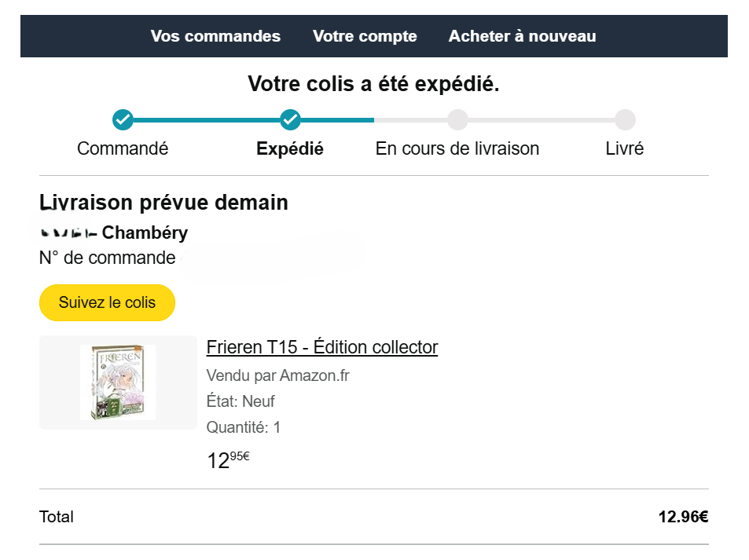Select Acheter à nouveau in header

click(x=522, y=36)
